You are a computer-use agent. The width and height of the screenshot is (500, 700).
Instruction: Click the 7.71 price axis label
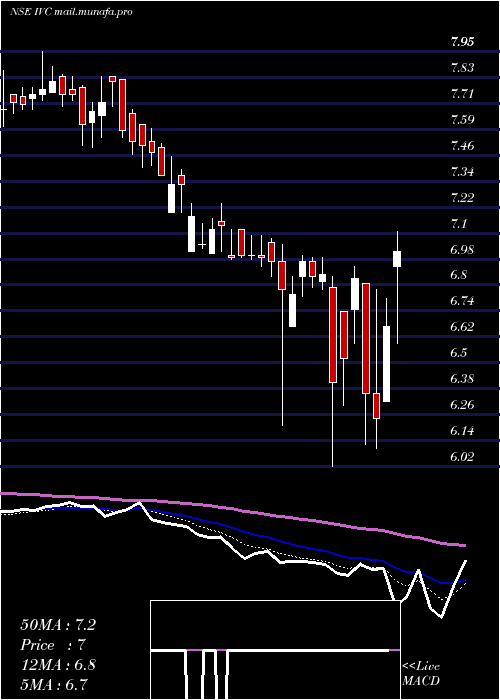coord(462,94)
